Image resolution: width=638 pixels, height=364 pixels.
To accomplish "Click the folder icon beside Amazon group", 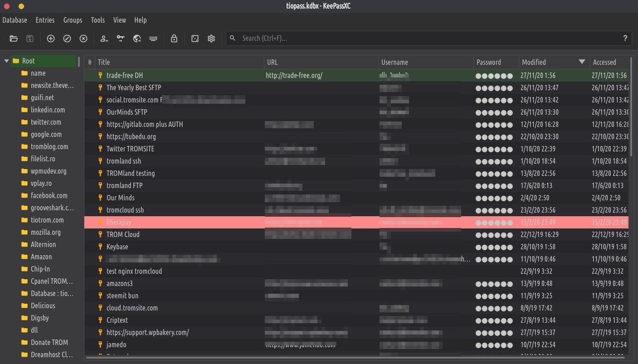I will [24, 257].
